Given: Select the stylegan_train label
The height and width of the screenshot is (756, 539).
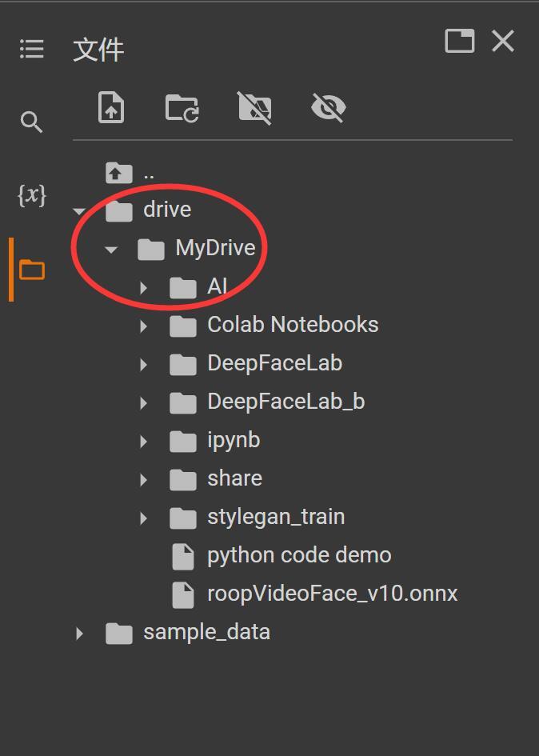Looking at the screenshot, I should (x=276, y=517).
